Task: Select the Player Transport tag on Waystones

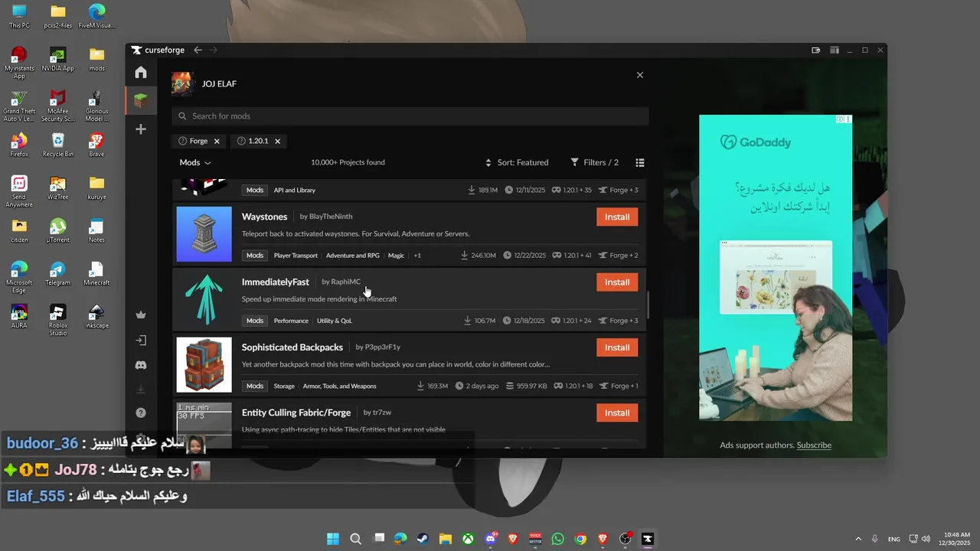Action: click(296, 256)
